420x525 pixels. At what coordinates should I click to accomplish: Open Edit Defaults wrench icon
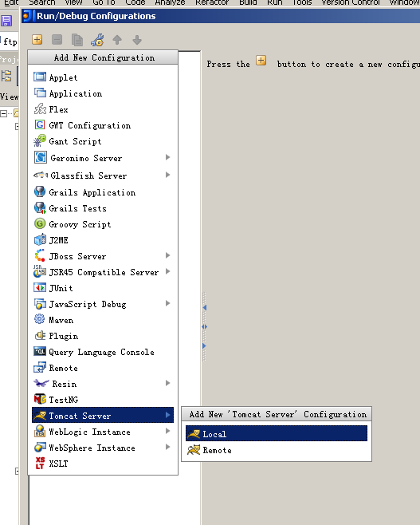coord(97,40)
